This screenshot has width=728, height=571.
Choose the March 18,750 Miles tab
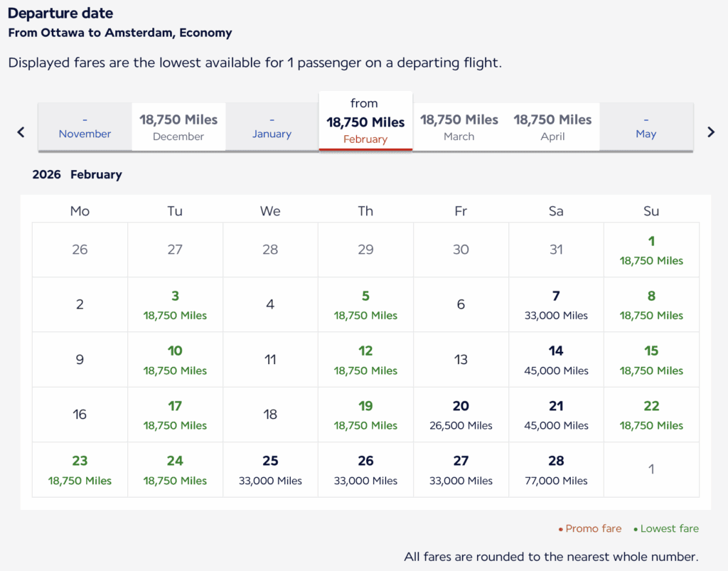(459, 127)
